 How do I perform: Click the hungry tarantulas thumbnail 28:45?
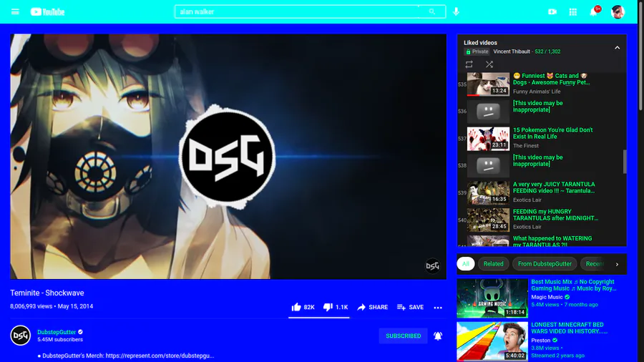click(488, 220)
